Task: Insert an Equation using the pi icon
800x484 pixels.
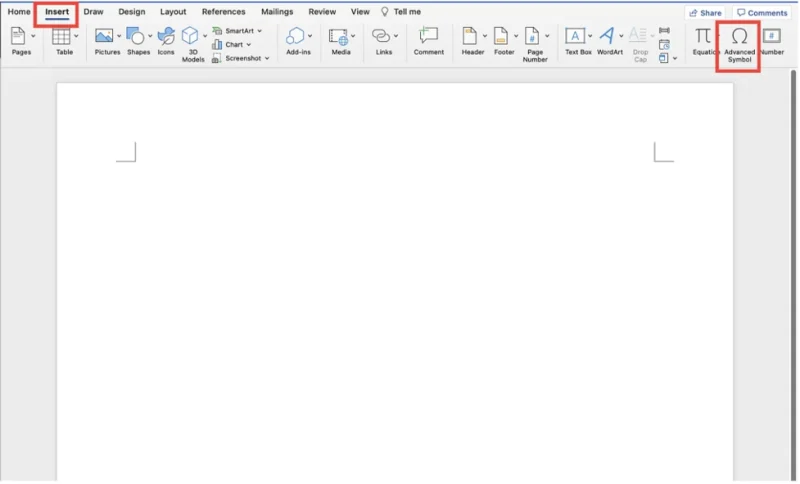Action: (704, 36)
